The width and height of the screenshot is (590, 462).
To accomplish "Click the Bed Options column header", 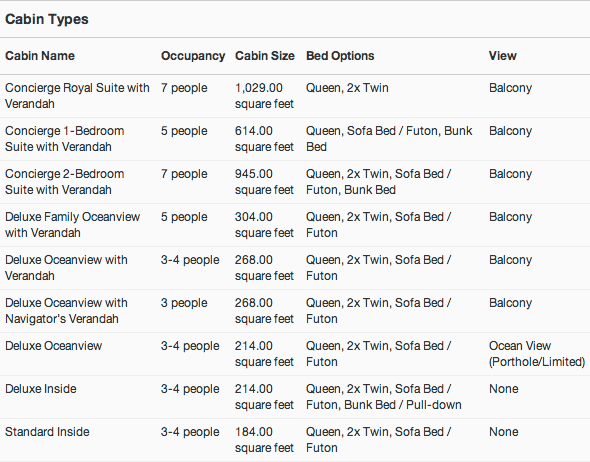I will coord(340,56).
